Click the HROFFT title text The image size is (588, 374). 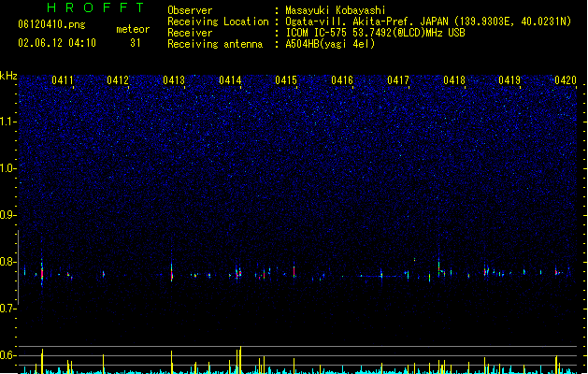point(95,7)
